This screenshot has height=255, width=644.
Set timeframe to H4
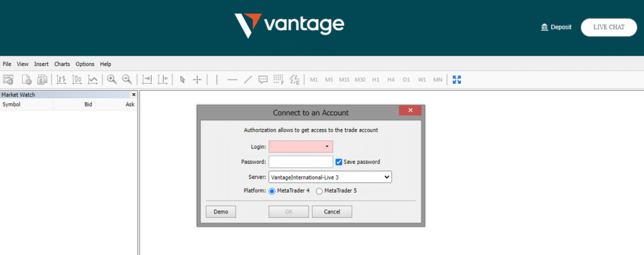point(391,80)
